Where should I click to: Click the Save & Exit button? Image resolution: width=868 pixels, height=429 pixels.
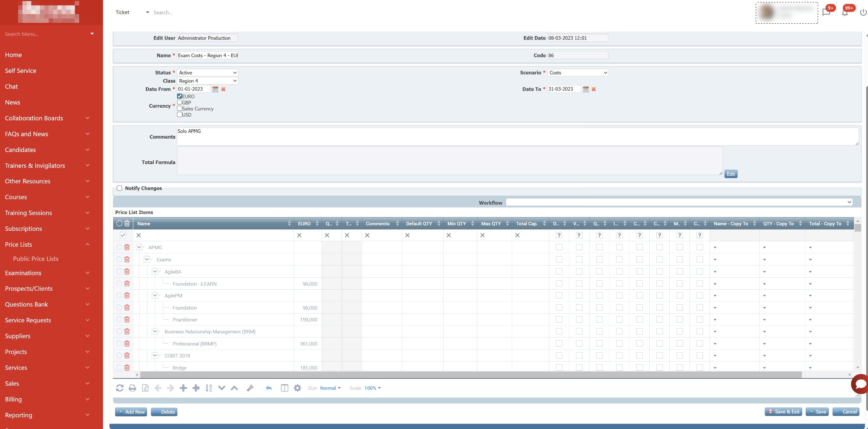pos(783,412)
